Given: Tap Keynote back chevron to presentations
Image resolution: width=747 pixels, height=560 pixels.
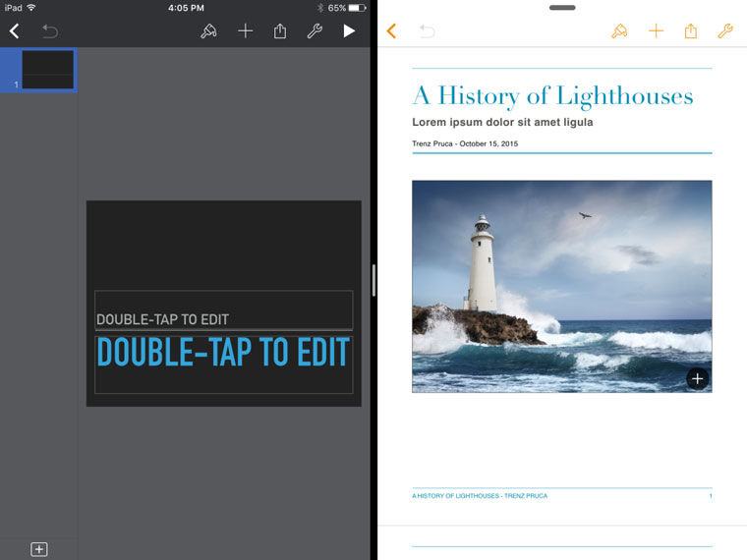Looking at the screenshot, I should (x=15, y=31).
